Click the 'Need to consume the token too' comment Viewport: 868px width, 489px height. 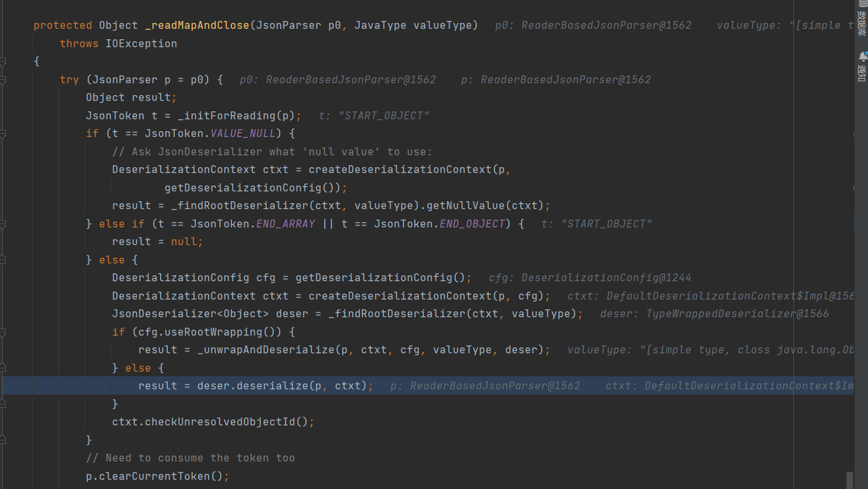[x=191, y=458]
